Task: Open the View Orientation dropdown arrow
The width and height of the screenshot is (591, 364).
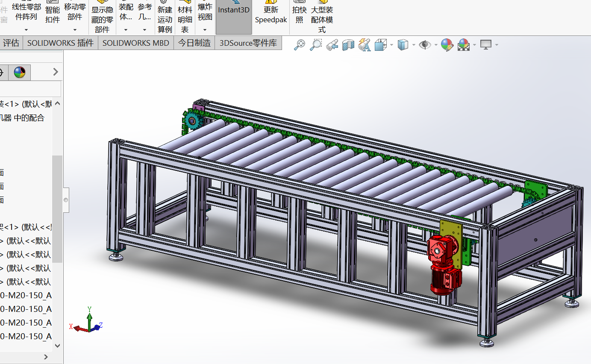Action: pyautogui.click(x=391, y=45)
